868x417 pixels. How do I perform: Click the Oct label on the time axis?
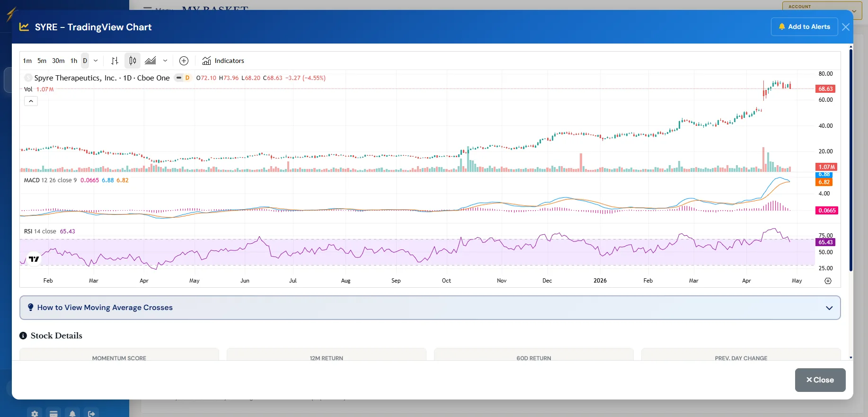click(x=446, y=281)
